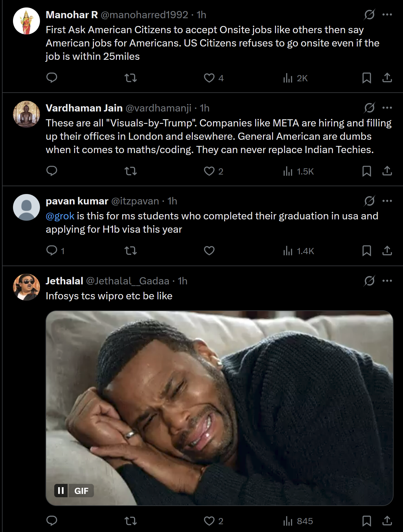The image size is (403, 532).
Task: Repost Vardhaman Jain's tweet
Action: [x=131, y=171]
